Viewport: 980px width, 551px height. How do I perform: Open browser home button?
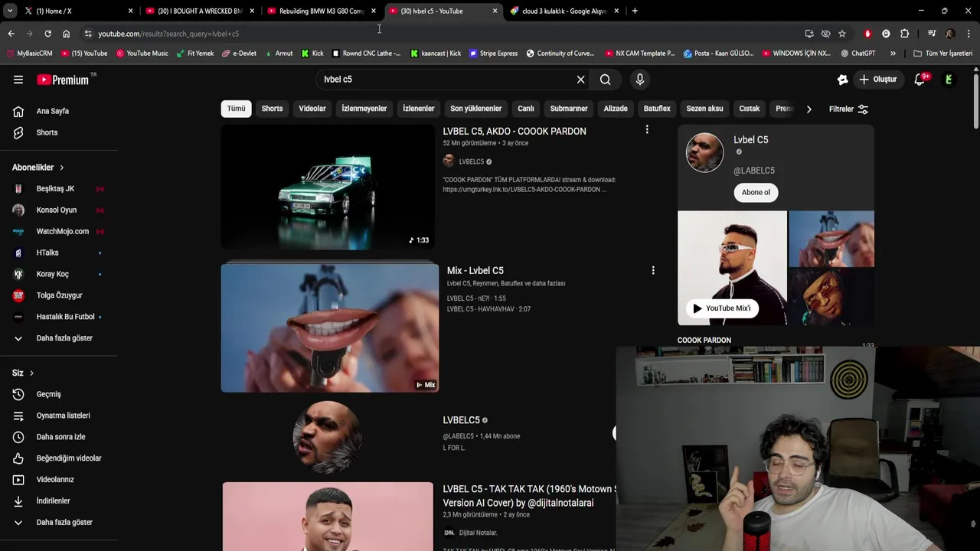[66, 34]
